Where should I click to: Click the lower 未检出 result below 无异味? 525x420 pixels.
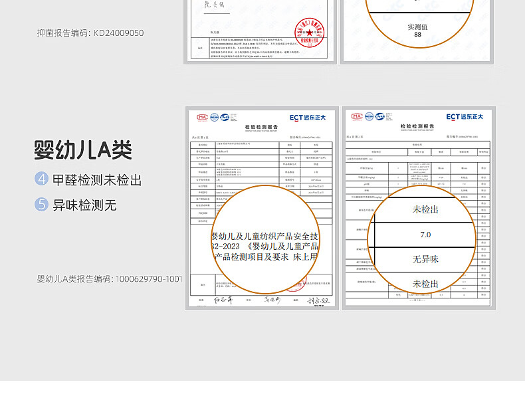[x=425, y=284]
